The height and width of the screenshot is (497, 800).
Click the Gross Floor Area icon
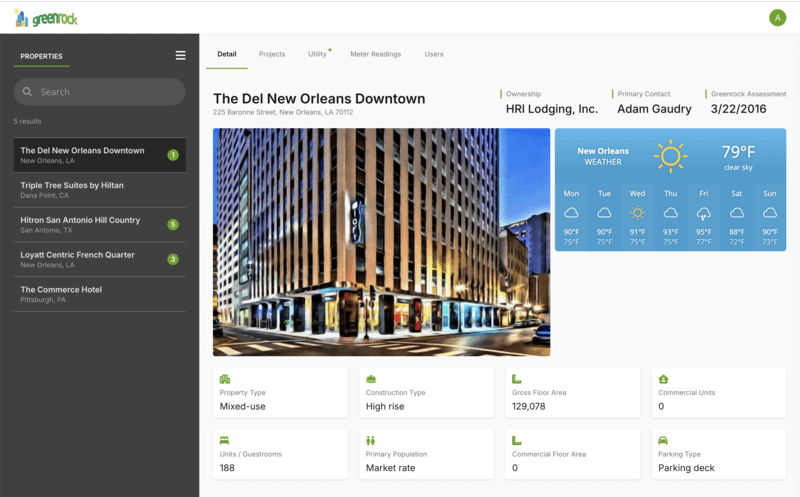516,379
